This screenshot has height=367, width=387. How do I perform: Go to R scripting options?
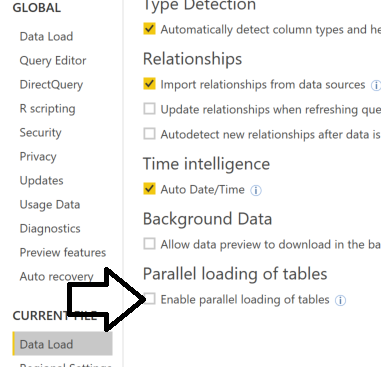(47, 109)
